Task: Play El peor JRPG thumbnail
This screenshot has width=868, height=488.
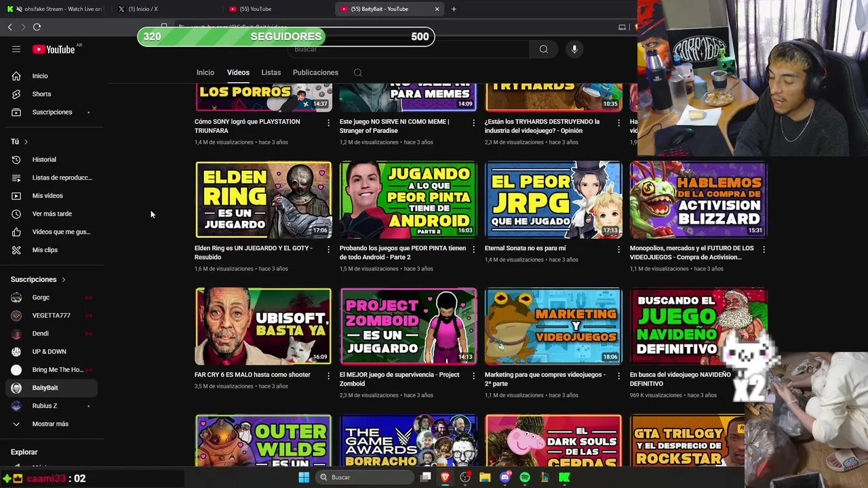Action: (x=553, y=200)
